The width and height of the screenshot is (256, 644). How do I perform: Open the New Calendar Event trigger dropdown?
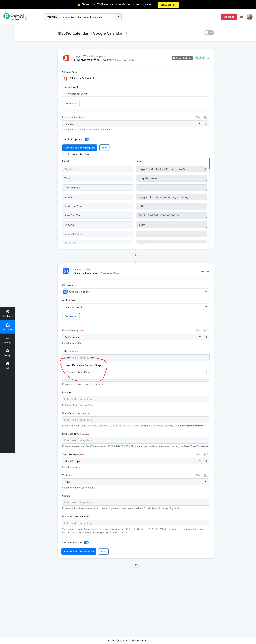tap(135, 93)
